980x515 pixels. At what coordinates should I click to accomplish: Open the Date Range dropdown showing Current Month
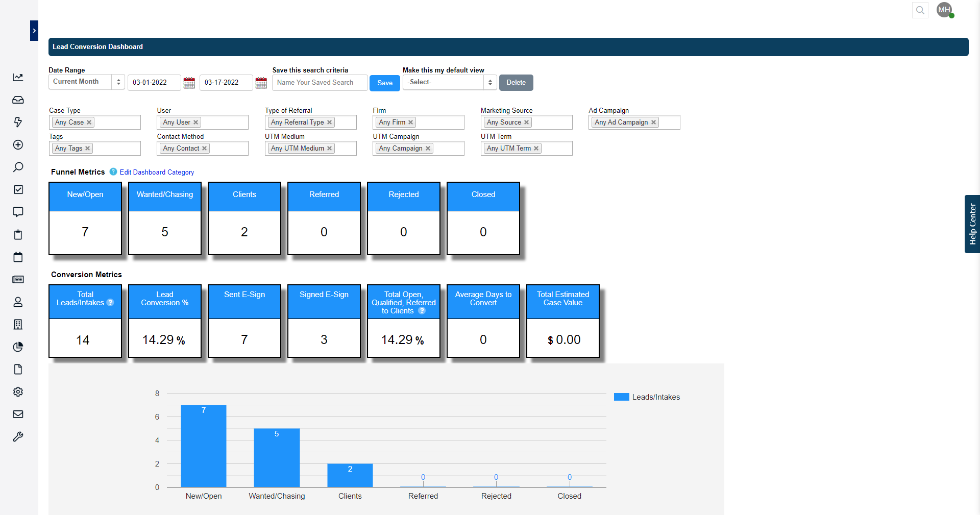click(86, 82)
